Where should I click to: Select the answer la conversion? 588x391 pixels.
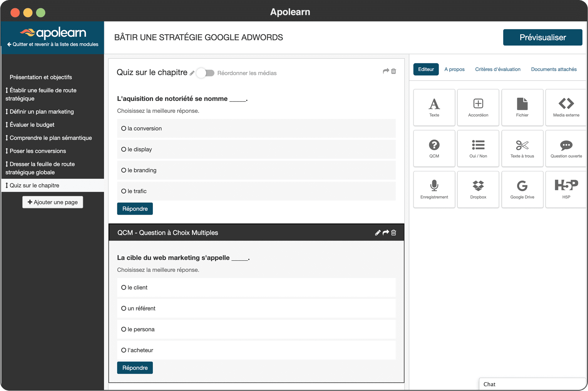(256, 129)
